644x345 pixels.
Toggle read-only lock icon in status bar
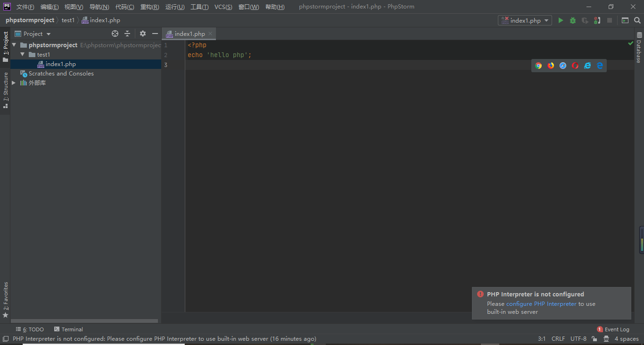click(594, 339)
